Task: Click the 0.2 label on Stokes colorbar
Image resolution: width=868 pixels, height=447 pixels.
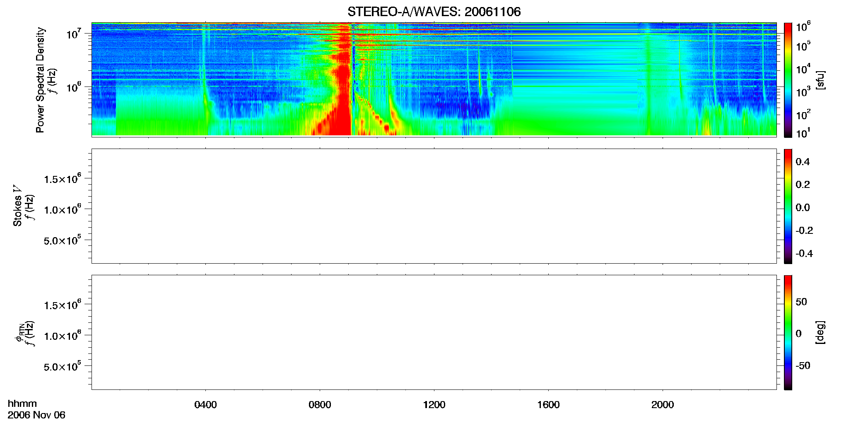Action: (x=803, y=185)
